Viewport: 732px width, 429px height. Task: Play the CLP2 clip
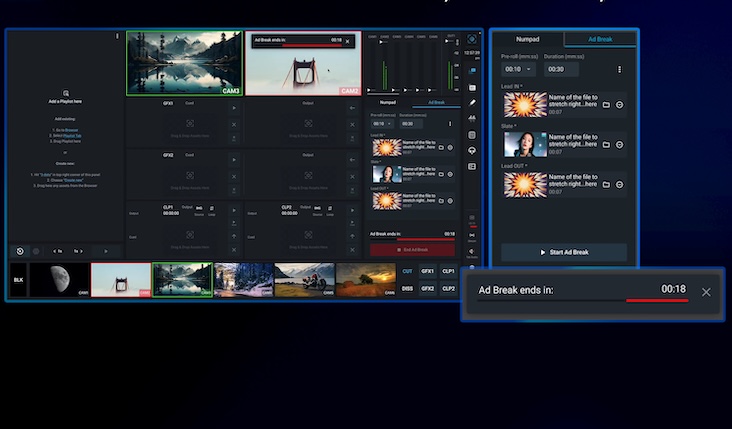pos(352,211)
